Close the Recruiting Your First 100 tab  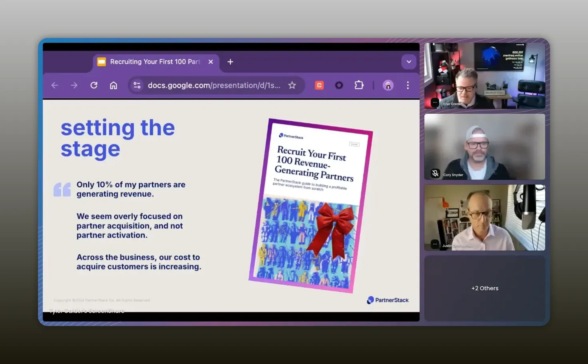tap(211, 62)
